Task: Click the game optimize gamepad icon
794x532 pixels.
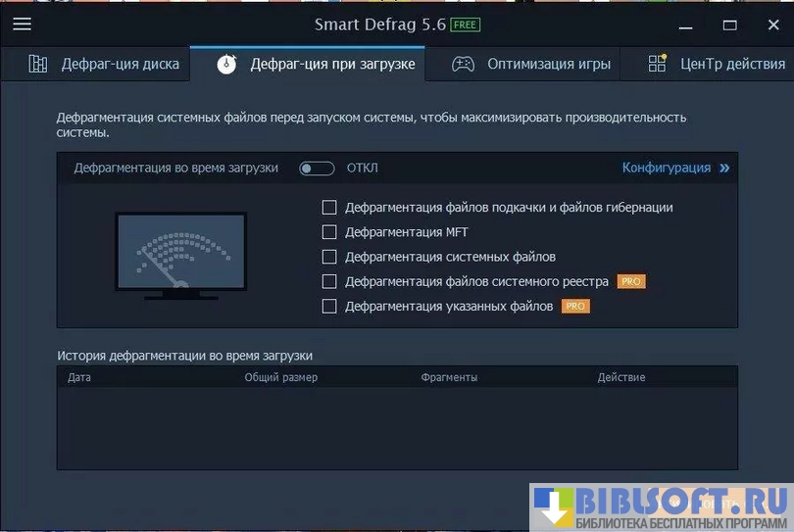Action: [463, 65]
